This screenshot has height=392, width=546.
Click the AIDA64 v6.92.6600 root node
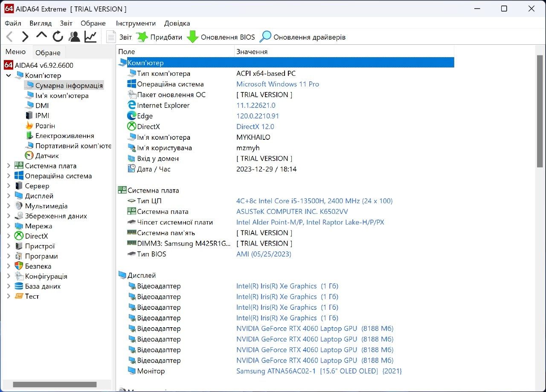39,65
